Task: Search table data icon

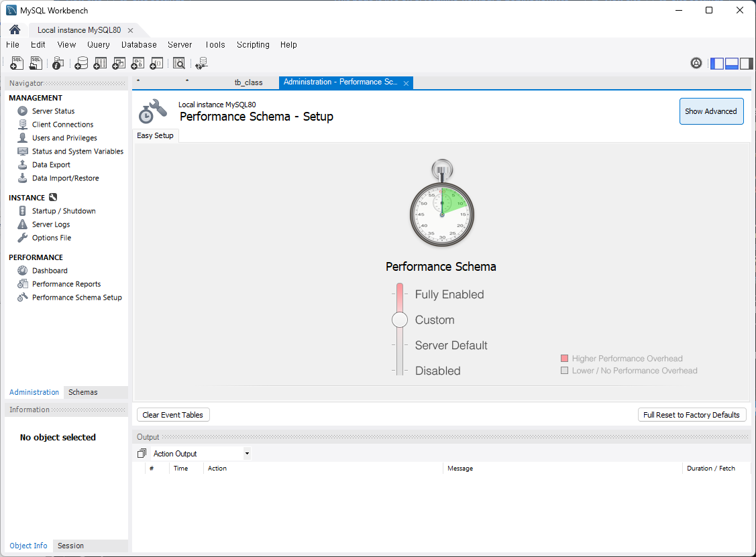Action: (x=179, y=63)
